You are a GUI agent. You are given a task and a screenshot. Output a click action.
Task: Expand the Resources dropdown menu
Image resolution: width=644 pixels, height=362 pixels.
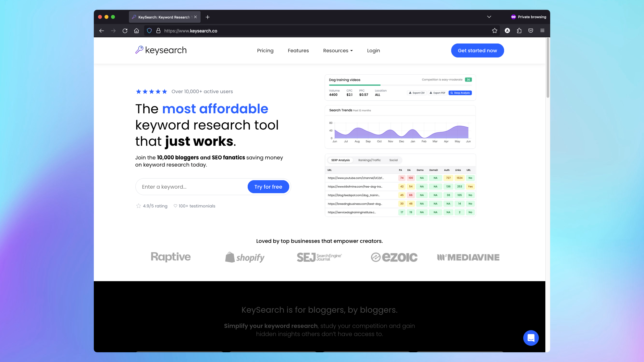338,51
